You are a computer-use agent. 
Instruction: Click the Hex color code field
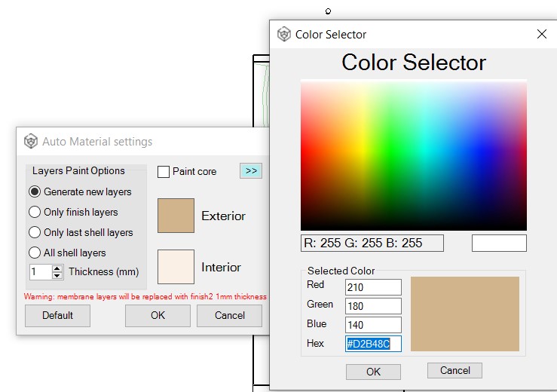pos(373,344)
